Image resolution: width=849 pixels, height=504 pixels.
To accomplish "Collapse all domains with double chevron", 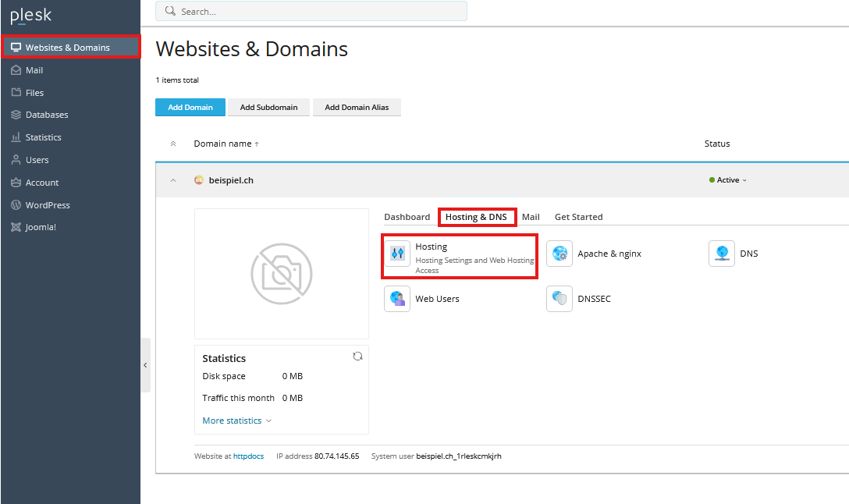I will pos(173,144).
